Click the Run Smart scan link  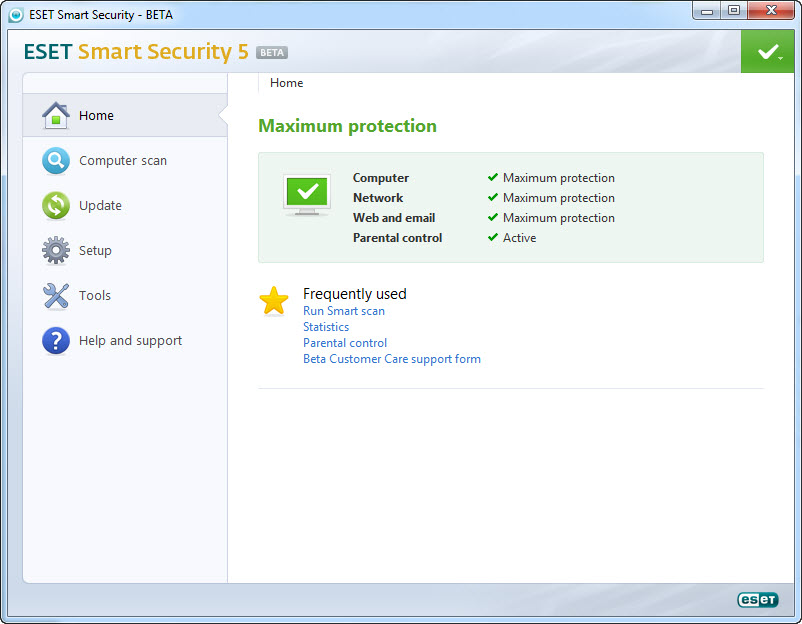(343, 311)
